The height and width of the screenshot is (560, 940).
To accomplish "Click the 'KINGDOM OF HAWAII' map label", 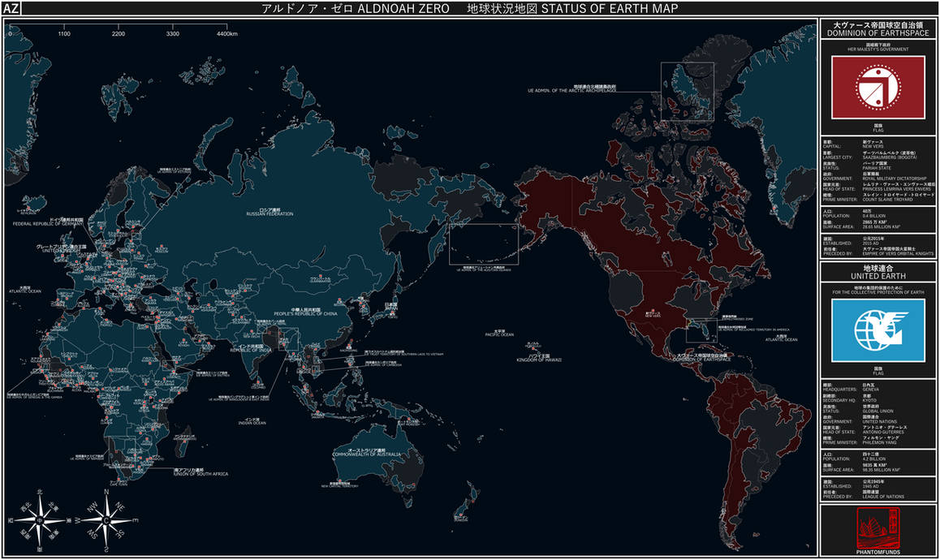I will (x=539, y=360).
